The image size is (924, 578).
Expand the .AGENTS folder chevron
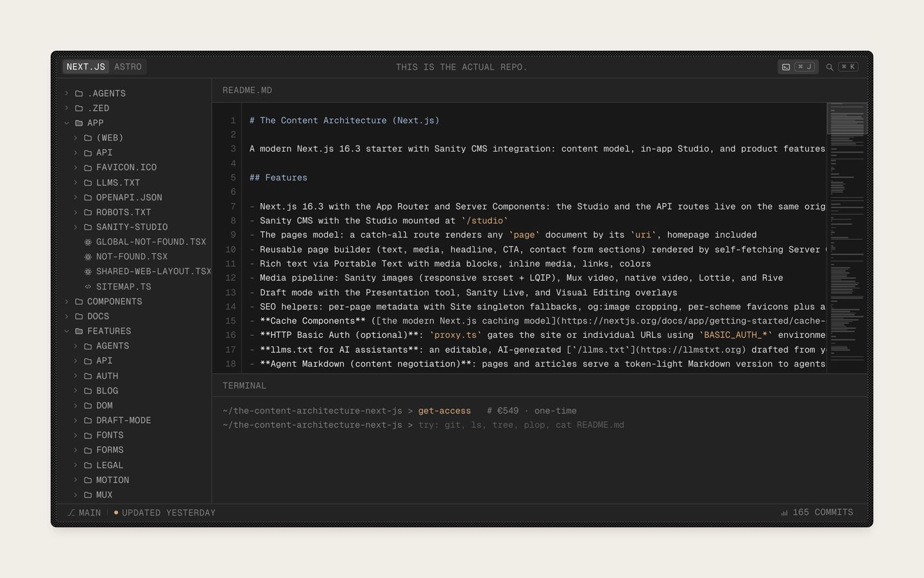pyautogui.click(x=67, y=93)
